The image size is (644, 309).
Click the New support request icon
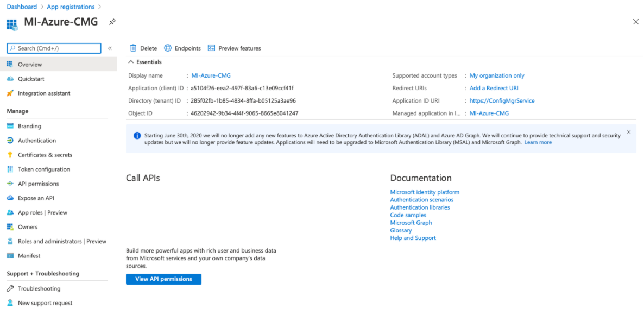click(x=10, y=303)
